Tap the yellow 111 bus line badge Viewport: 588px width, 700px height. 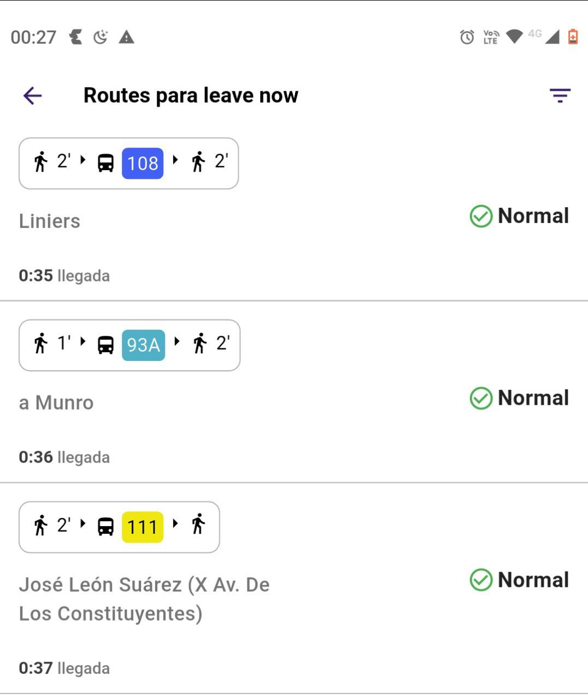tap(143, 527)
